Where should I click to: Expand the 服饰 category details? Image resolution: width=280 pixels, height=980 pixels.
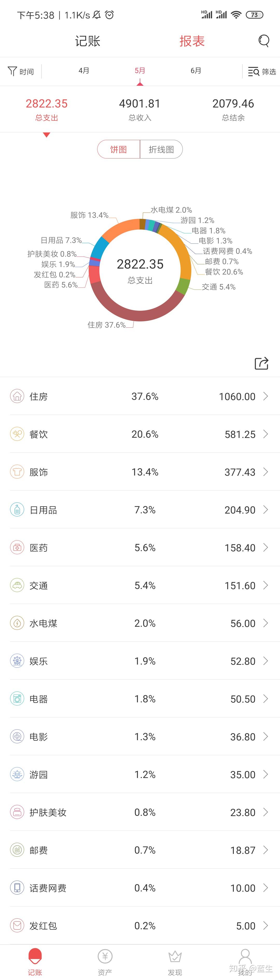click(x=265, y=472)
